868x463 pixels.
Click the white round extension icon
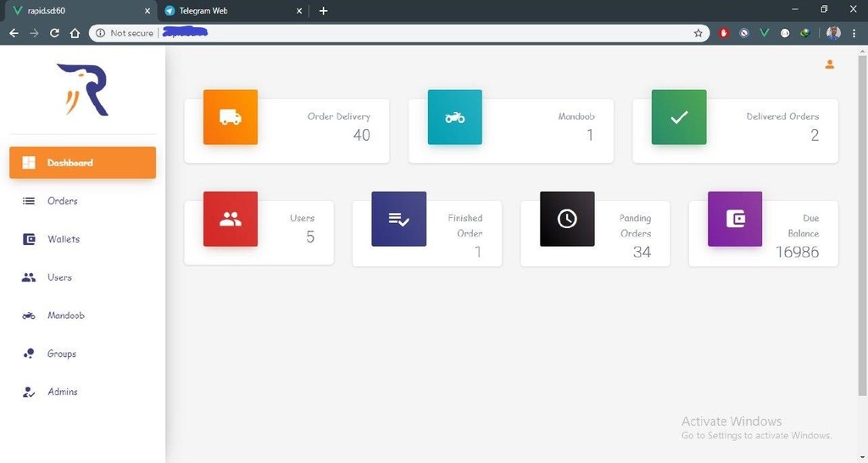pyautogui.click(x=784, y=33)
